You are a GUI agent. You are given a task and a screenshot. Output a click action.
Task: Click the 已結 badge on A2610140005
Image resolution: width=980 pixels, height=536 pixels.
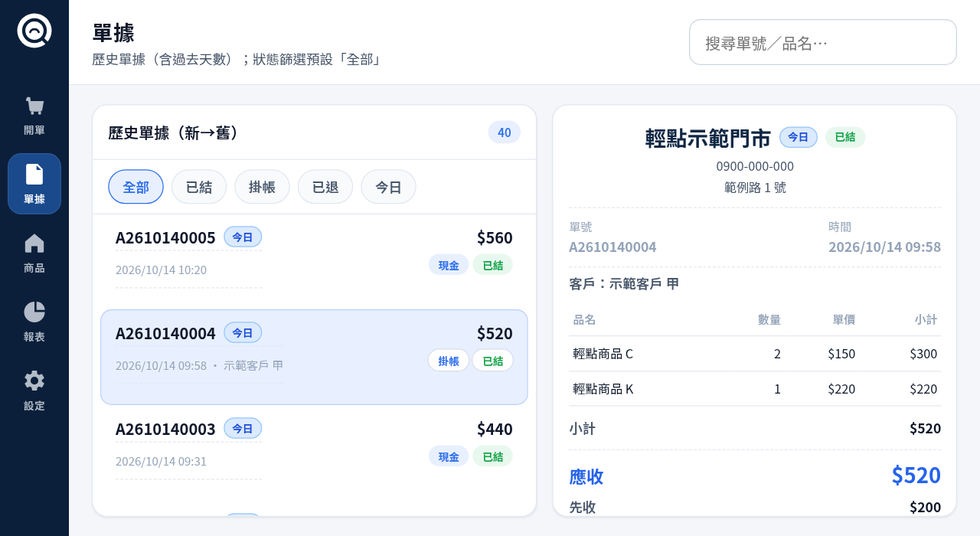tap(493, 265)
